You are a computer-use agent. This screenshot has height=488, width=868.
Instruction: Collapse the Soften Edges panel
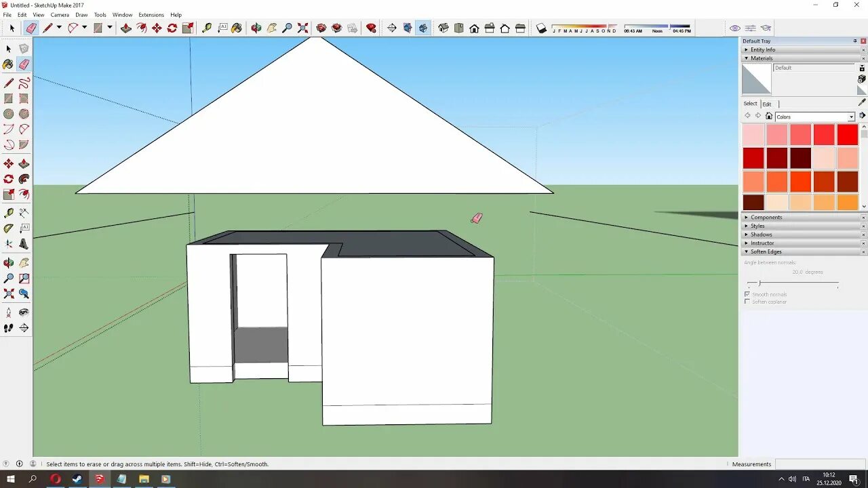pyautogui.click(x=804, y=251)
